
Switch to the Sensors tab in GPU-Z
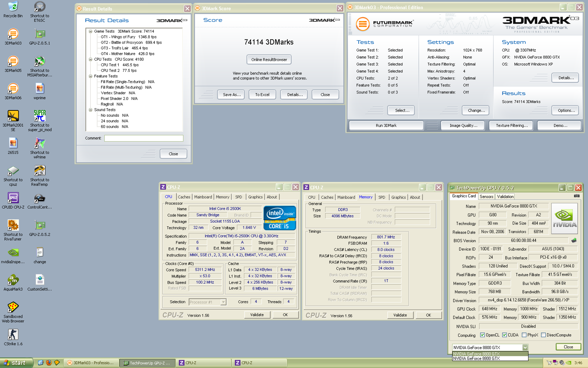(x=487, y=197)
